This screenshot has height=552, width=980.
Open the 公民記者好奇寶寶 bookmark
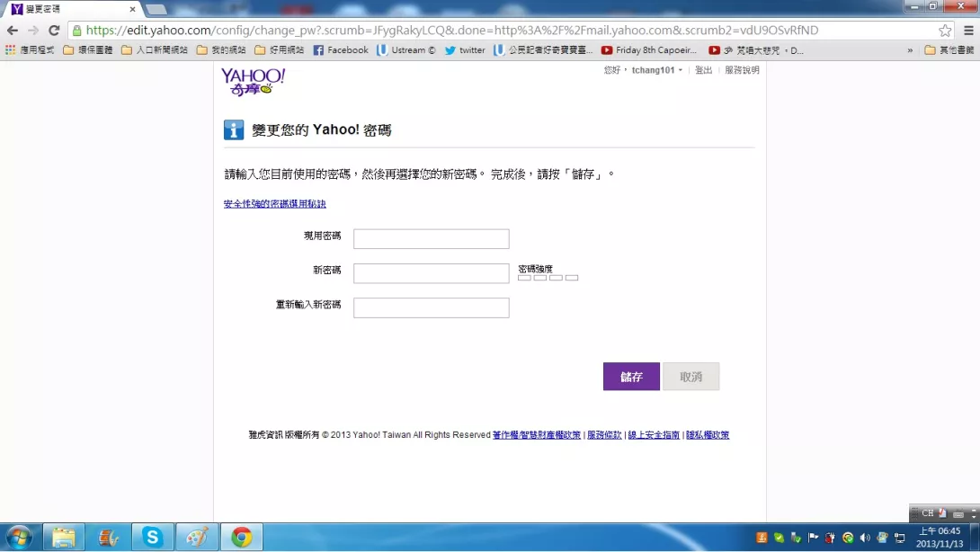click(542, 50)
